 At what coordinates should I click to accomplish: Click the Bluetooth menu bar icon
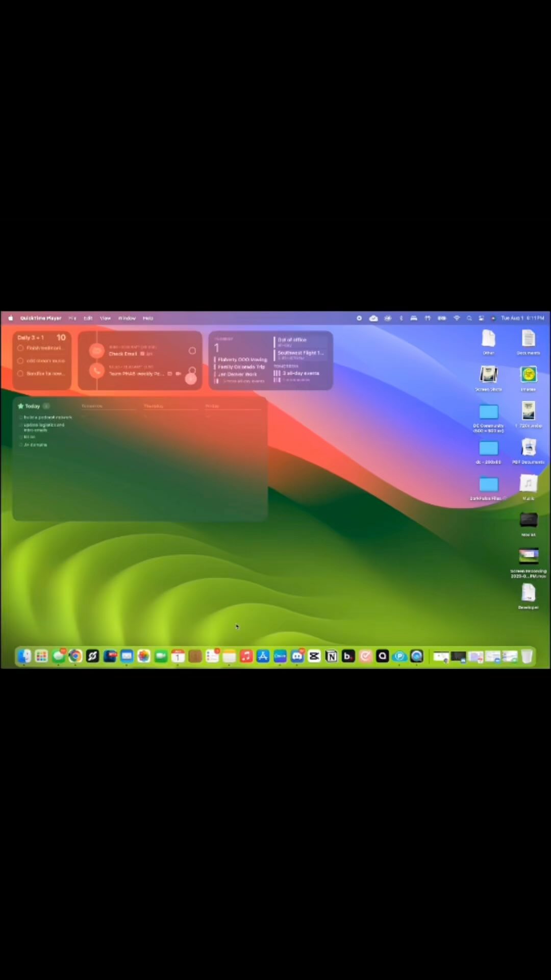tap(401, 318)
